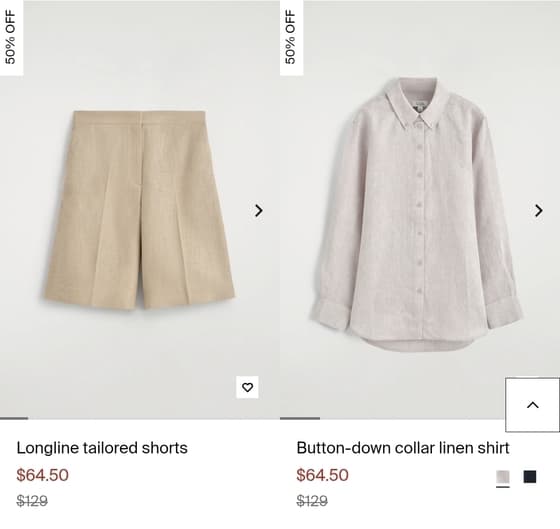The width and height of the screenshot is (560, 529).
Task: Add Longline tailored shorts to wishlist
Action: point(247,387)
